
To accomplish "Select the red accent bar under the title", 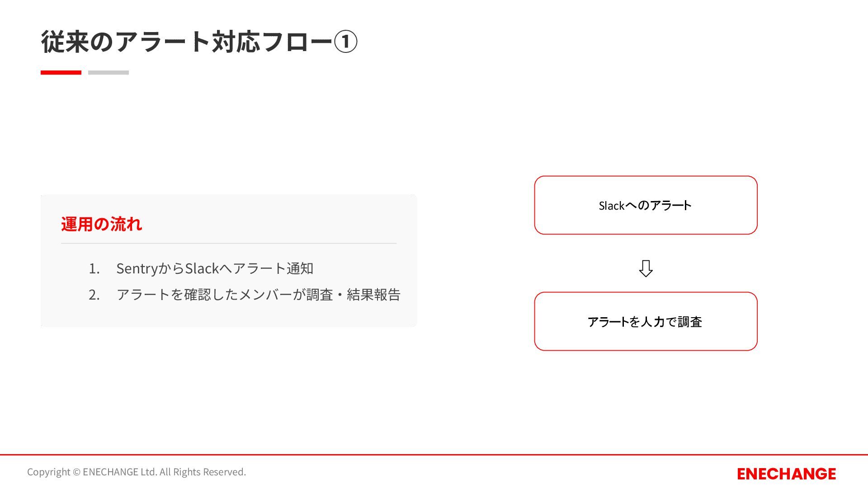I will click(x=61, y=72).
